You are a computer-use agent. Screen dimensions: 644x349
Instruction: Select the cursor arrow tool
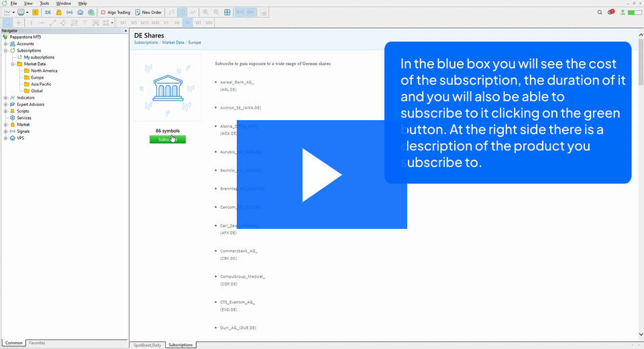[7, 23]
